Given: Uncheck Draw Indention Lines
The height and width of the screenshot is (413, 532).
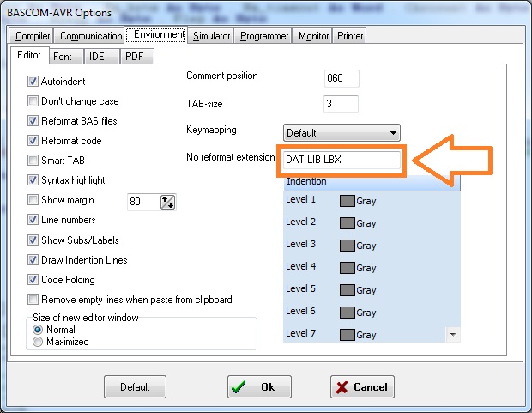Looking at the screenshot, I should click(33, 260).
